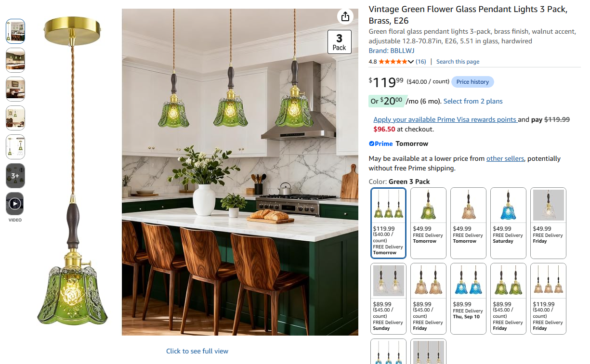Click the 'Color: Green 3 Pack' label
590x364 pixels.
coord(399,182)
